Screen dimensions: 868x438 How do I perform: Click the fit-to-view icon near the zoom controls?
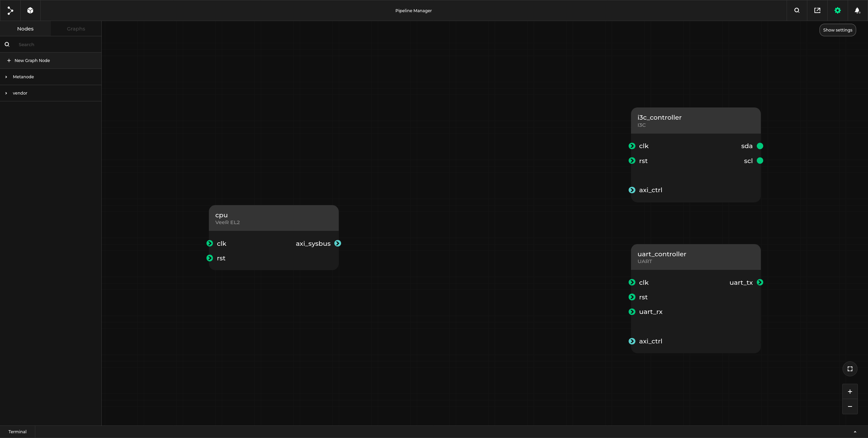coord(850,369)
